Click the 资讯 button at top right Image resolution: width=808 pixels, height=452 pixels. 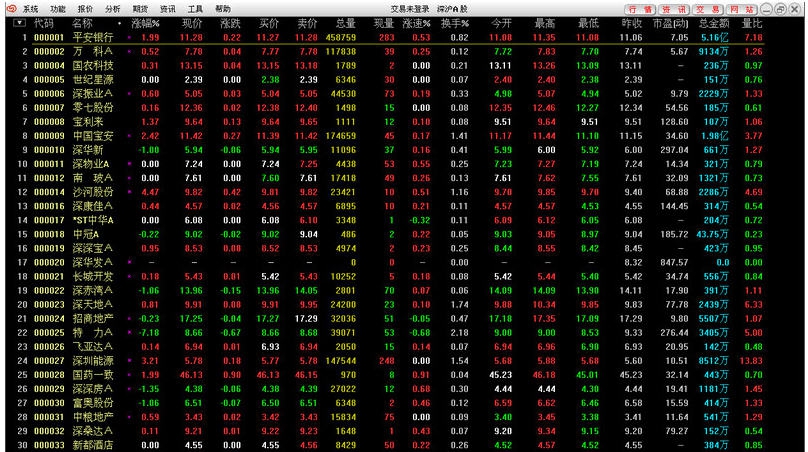[674, 8]
